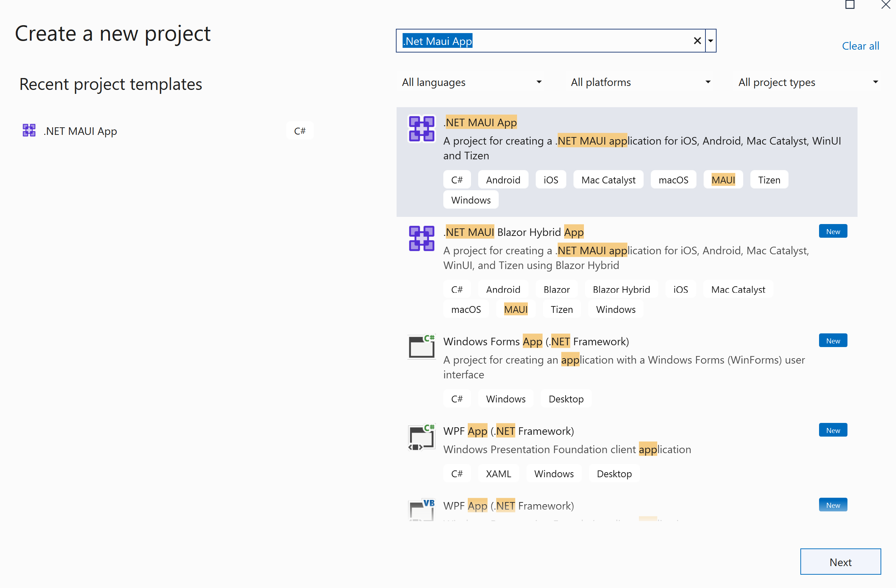Open the All project types filter dropdown
This screenshot has width=896, height=588.
click(x=808, y=82)
